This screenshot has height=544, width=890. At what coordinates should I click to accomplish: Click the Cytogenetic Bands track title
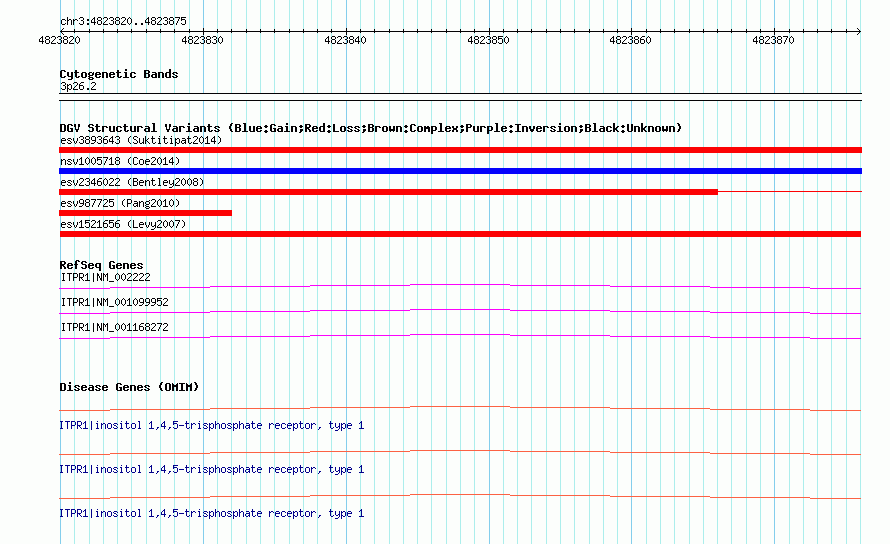pos(119,74)
